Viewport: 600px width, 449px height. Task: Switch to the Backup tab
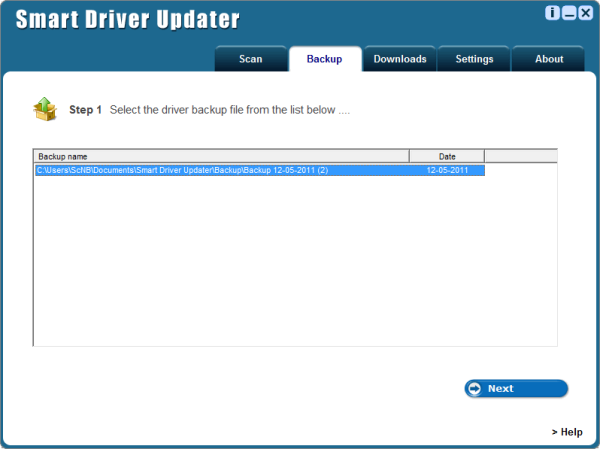[x=324, y=59]
